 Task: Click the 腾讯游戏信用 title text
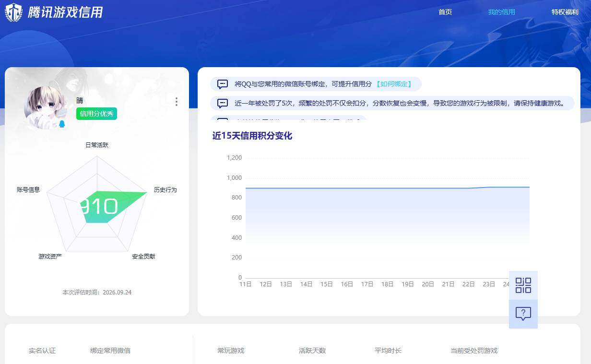[65, 12]
